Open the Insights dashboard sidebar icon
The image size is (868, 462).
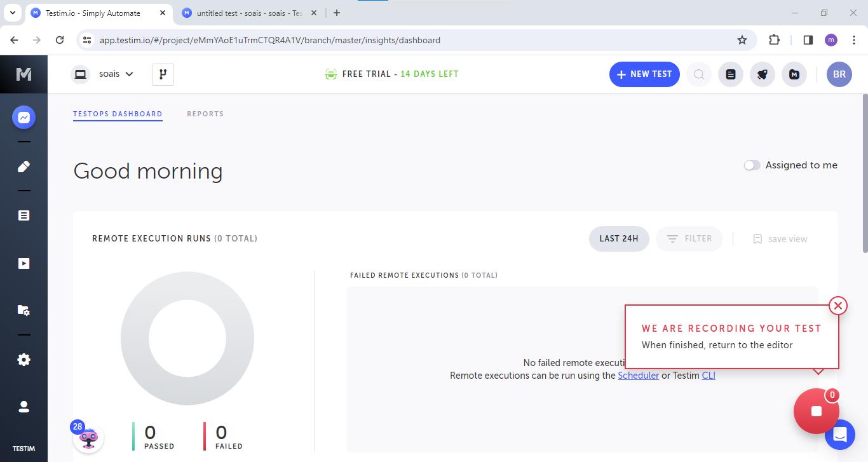point(24,118)
